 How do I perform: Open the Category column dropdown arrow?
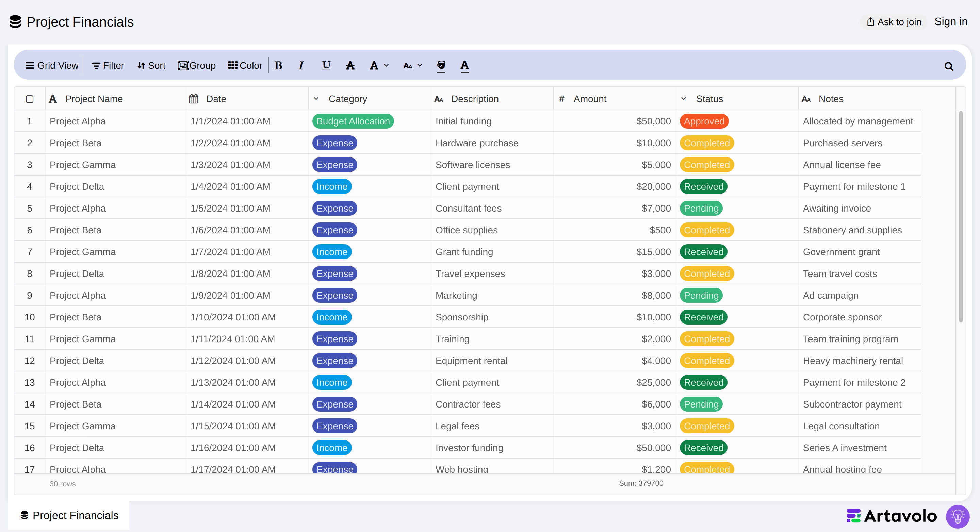[316, 99]
